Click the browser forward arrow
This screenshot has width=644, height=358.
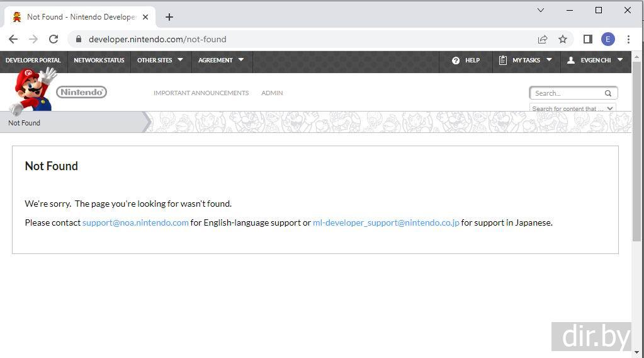pos(33,39)
